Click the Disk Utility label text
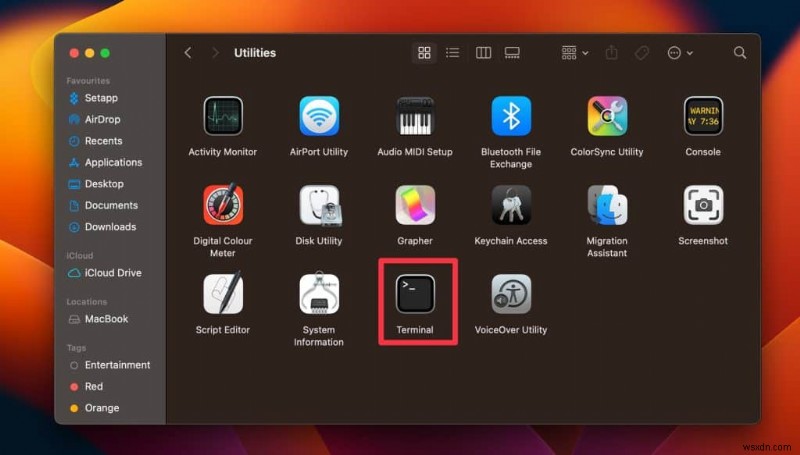This screenshot has width=800, height=455. (x=319, y=241)
